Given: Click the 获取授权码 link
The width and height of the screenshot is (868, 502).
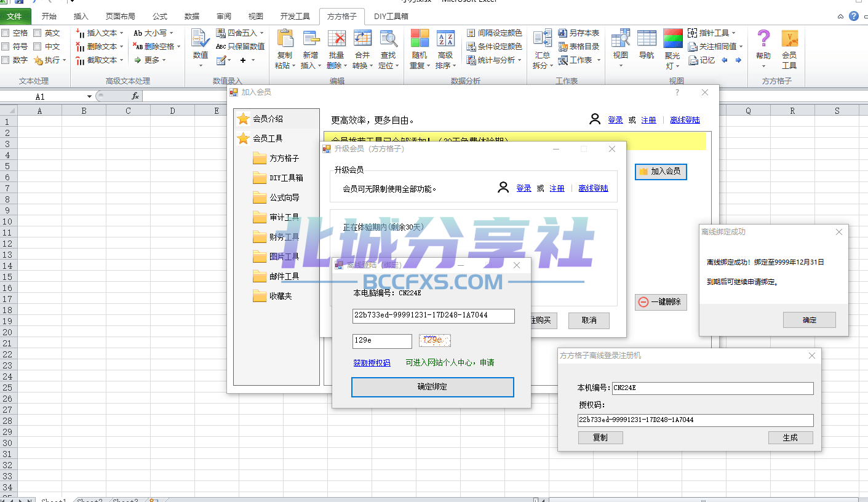Looking at the screenshot, I should pyautogui.click(x=372, y=363).
